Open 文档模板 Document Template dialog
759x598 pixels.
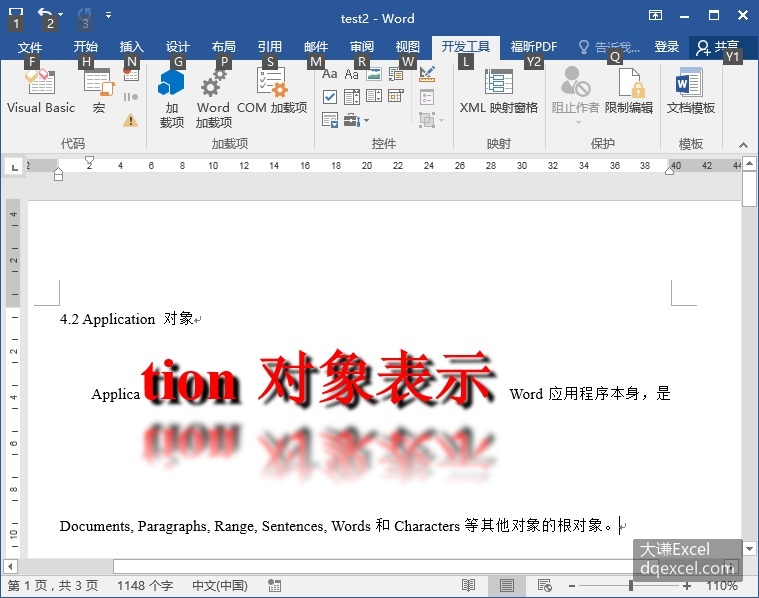coord(691,92)
